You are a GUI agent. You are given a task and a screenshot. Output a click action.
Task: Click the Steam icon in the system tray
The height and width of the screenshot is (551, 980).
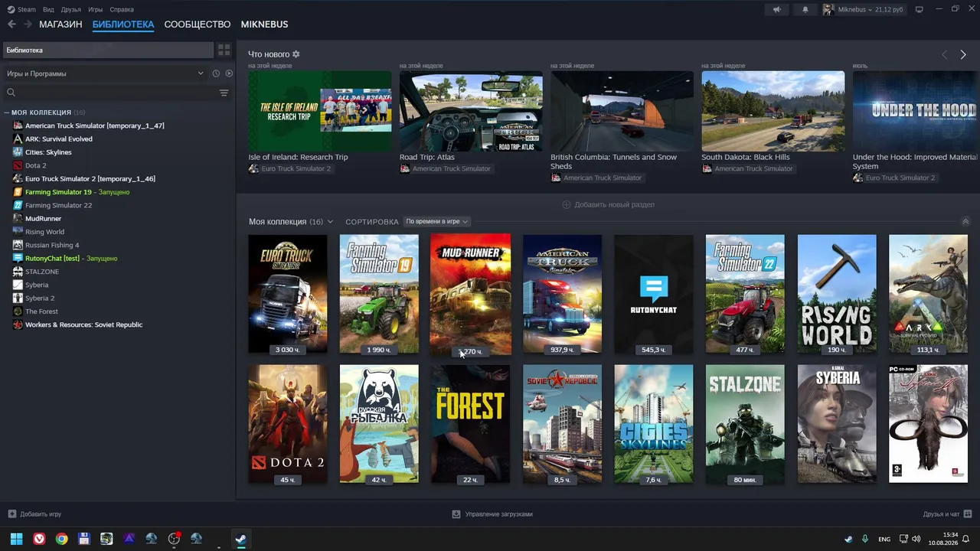click(848, 539)
